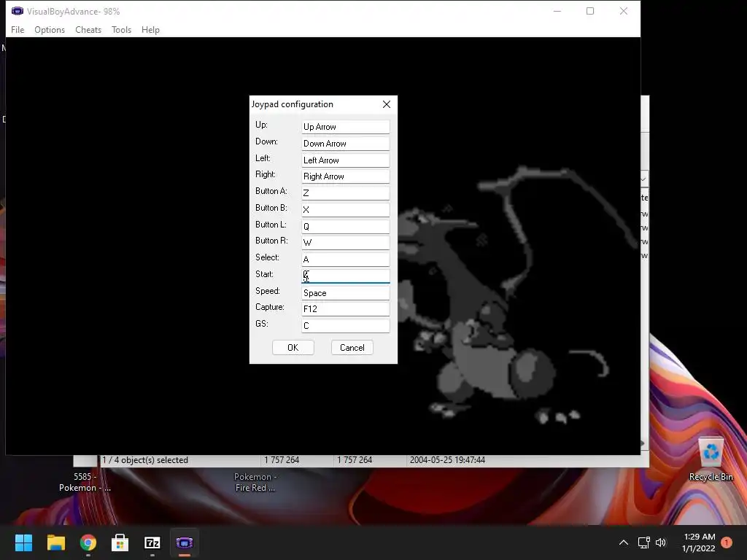Select the 'Pokemon - Fire Red' desktop file
The width and height of the screenshot is (747, 560).
[255, 482]
